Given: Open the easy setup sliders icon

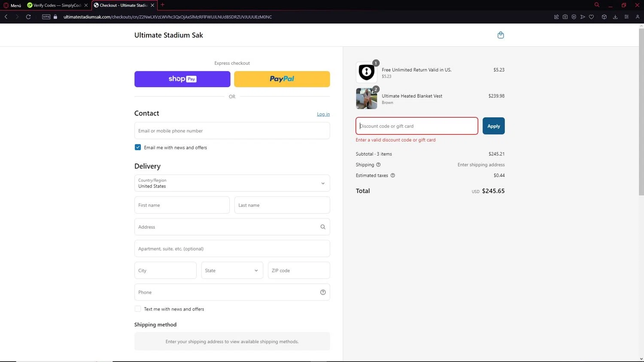Looking at the screenshot, I should pyautogui.click(x=626, y=17).
